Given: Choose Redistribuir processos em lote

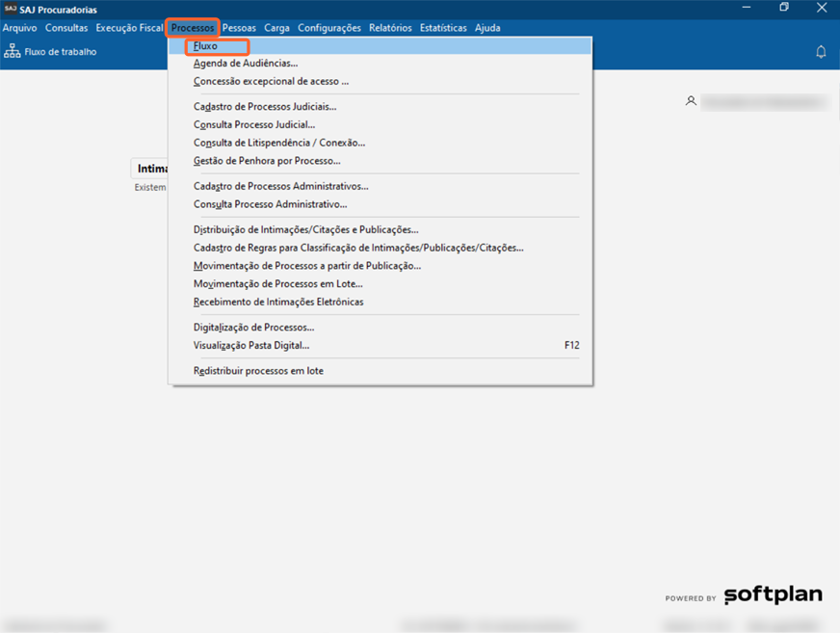Looking at the screenshot, I should (258, 371).
